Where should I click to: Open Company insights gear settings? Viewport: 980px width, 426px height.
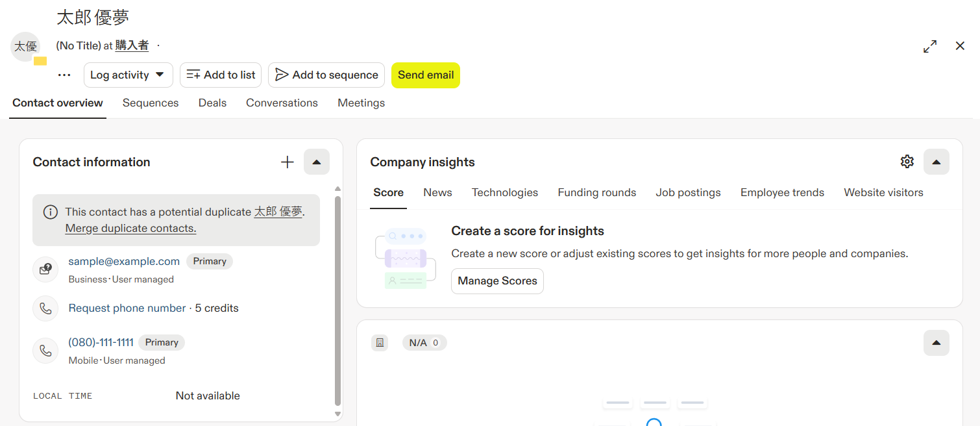(907, 162)
